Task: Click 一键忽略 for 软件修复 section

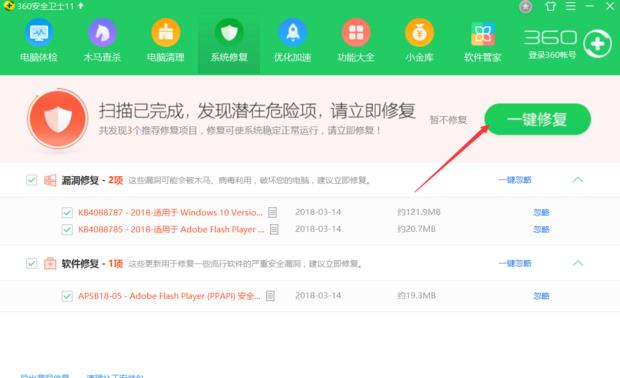Action: pyautogui.click(x=515, y=263)
